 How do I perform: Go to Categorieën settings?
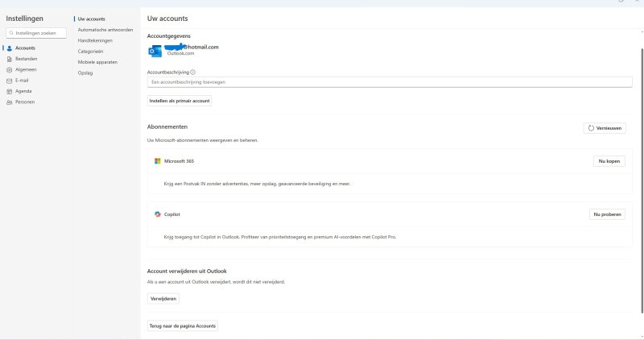[90, 52]
